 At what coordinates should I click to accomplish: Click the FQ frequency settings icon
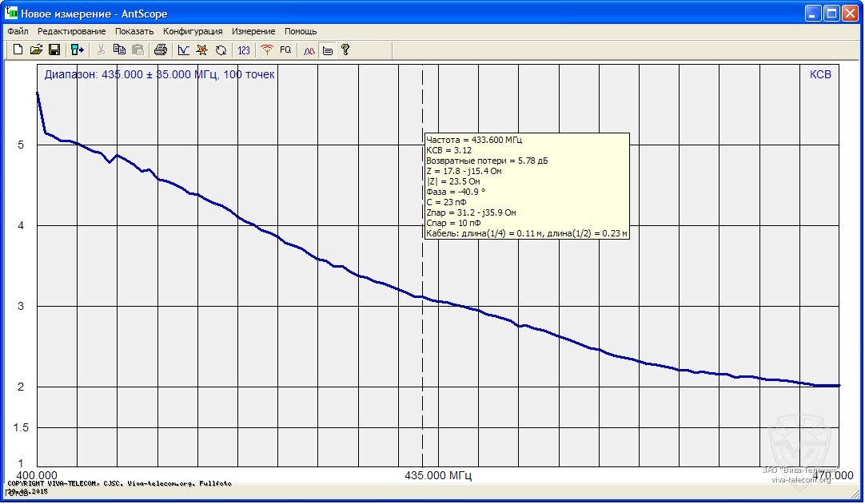coord(285,50)
